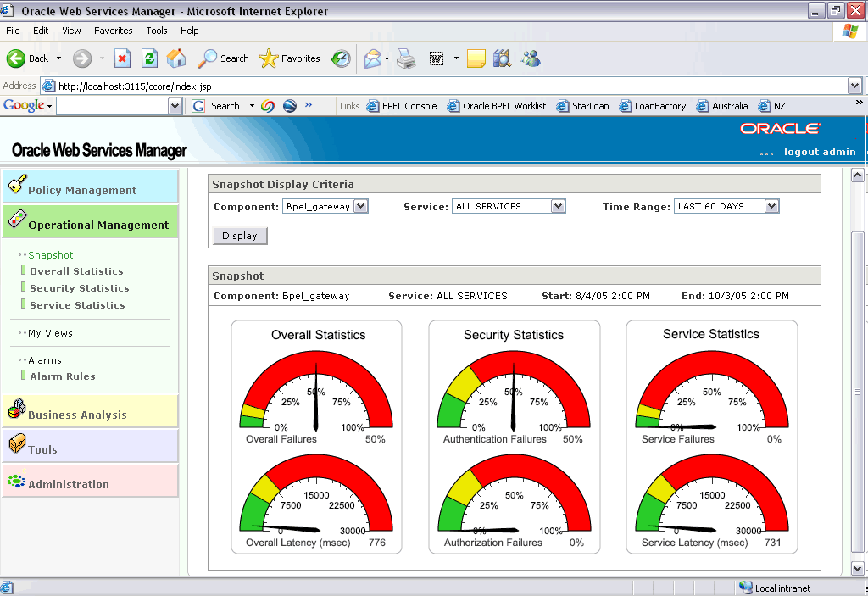Screen dimensions: 868x596
Task: Open the Search magnifier toolbar button
Action: point(223,58)
